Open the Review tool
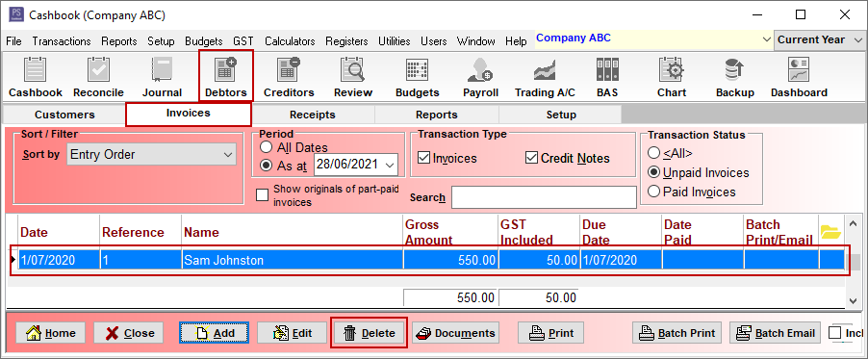868x359 pixels. pos(352,78)
